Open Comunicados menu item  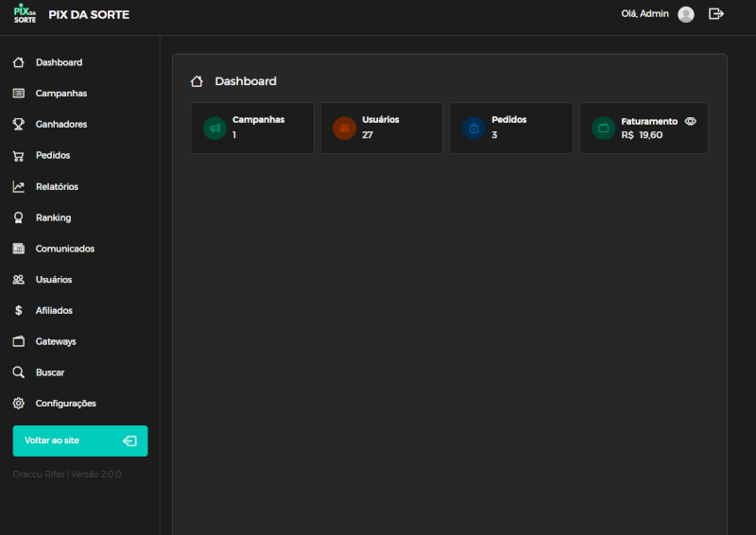click(x=64, y=249)
